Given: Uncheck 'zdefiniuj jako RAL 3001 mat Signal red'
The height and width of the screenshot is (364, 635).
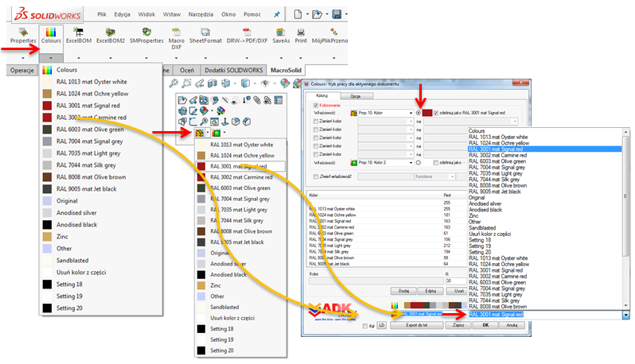Looking at the screenshot, I should [436, 113].
